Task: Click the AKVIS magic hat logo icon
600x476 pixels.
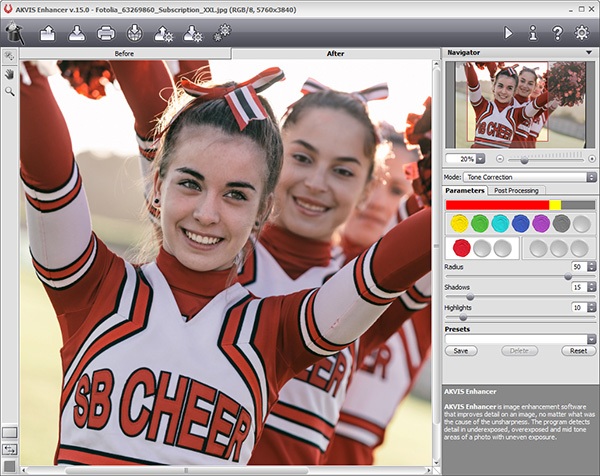Action: coord(15,33)
